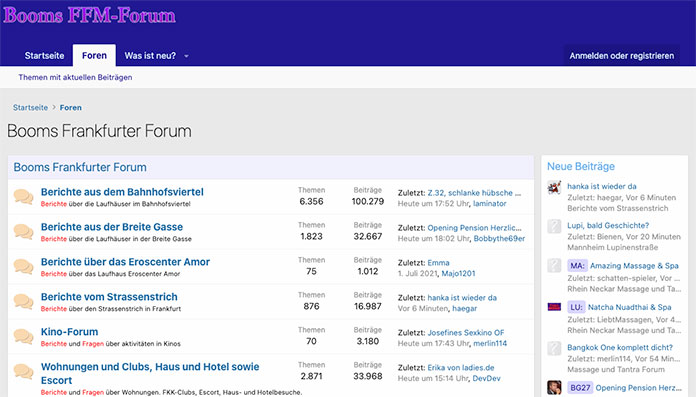
Task: Open user profile laminator
Action: [x=490, y=203]
